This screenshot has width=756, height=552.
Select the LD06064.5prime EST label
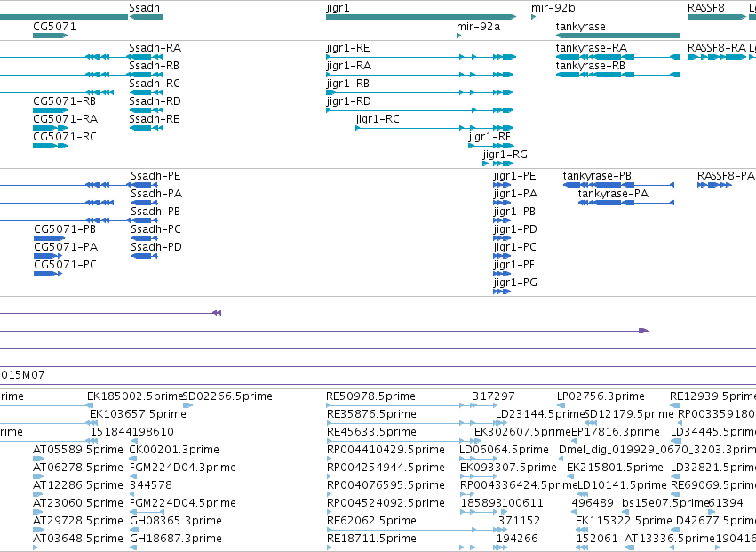point(504,450)
